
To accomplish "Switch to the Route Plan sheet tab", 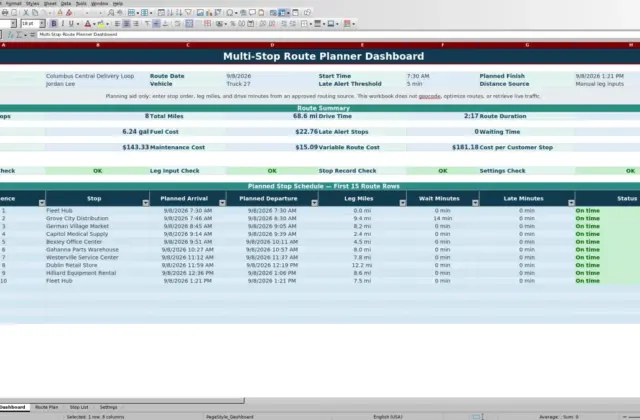I will click(47, 407).
